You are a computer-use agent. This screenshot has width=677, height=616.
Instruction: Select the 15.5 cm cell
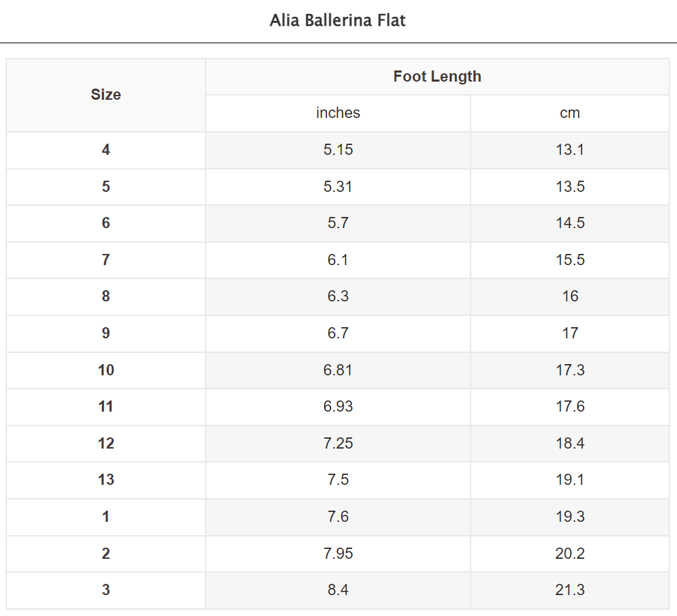[570, 260]
